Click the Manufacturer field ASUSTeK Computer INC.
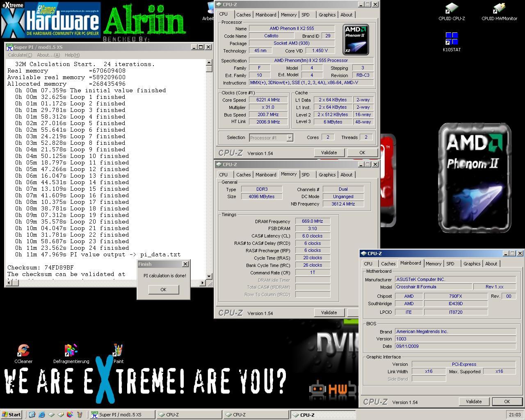The height and width of the screenshot is (420, 525). point(455,279)
